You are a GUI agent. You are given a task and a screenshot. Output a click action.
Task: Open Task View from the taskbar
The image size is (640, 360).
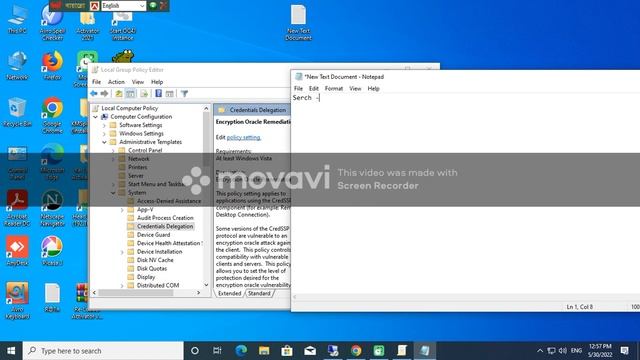[217, 351]
